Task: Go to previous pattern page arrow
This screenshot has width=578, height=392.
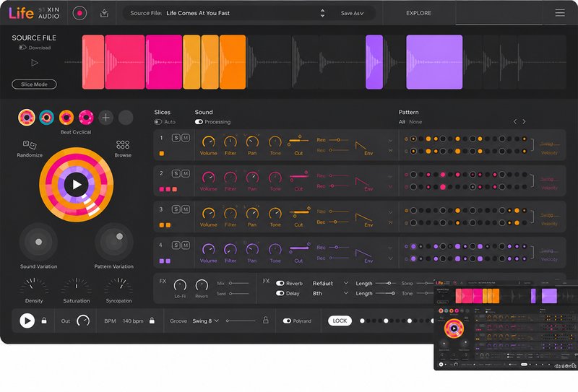Action: [x=515, y=121]
